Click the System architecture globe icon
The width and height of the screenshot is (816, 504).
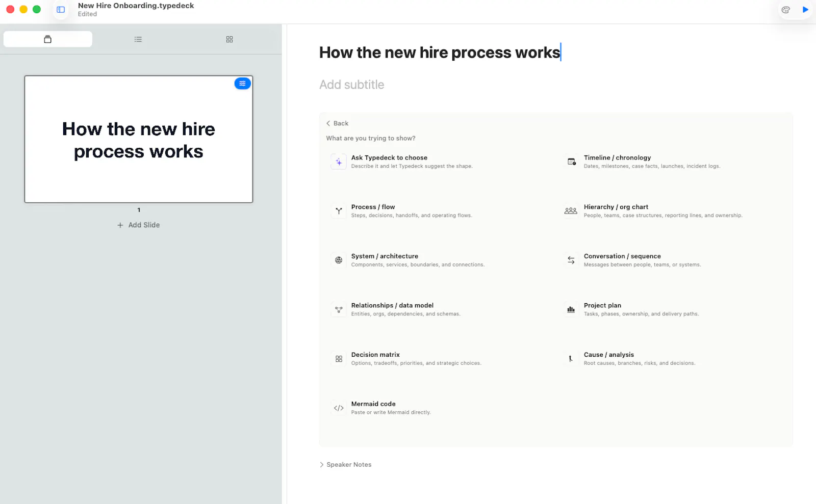(339, 260)
